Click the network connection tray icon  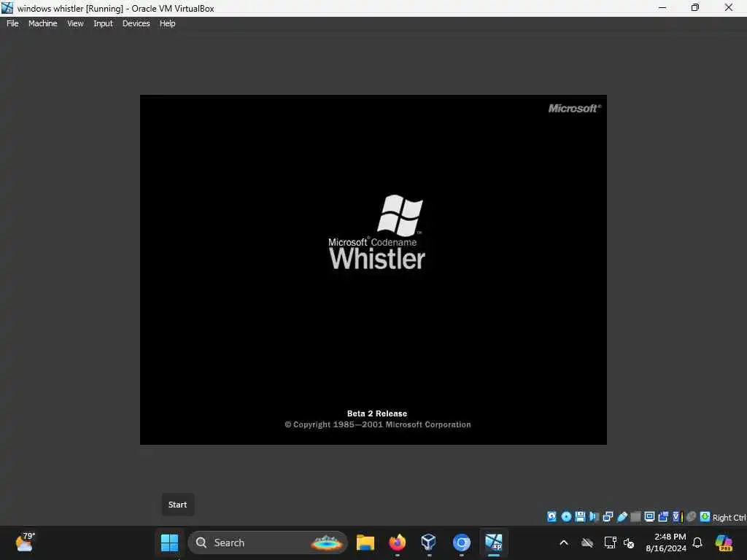[x=609, y=542]
